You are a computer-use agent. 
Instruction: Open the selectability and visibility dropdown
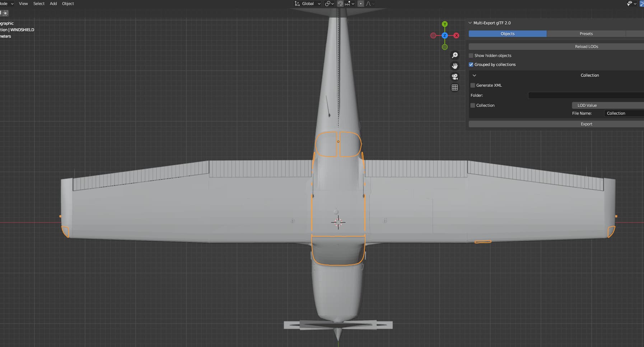(631, 4)
